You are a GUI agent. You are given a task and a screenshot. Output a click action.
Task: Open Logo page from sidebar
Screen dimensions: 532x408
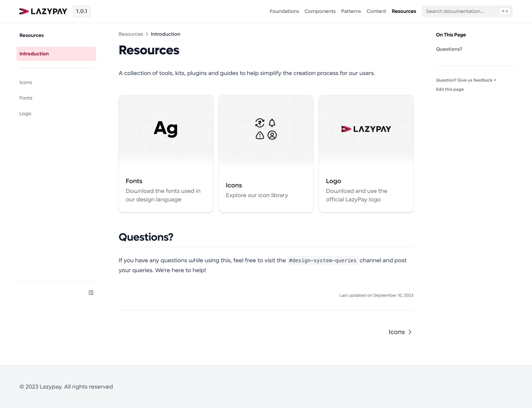click(25, 114)
